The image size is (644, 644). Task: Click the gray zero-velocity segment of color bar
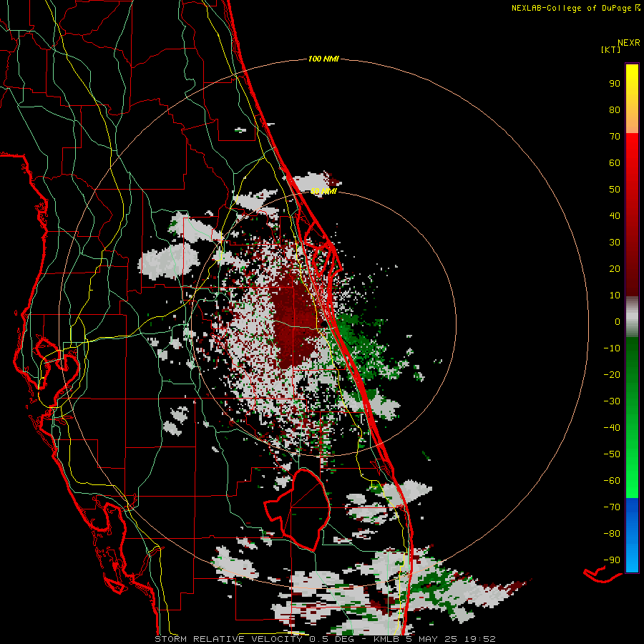(632, 317)
